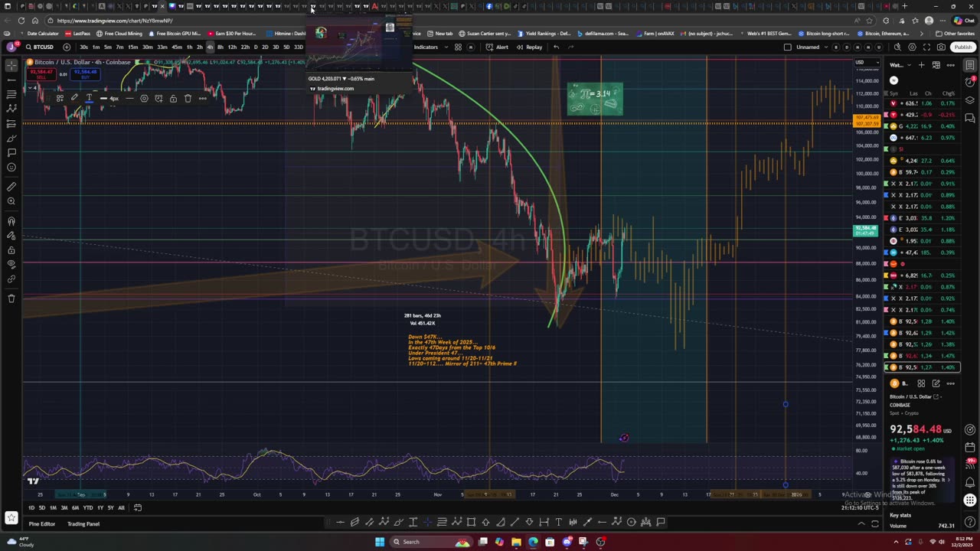Image resolution: width=980 pixels, height=551 pixels.
Task: Remove selected drawing with floating toolbar trash
Action: click(188, 99)
